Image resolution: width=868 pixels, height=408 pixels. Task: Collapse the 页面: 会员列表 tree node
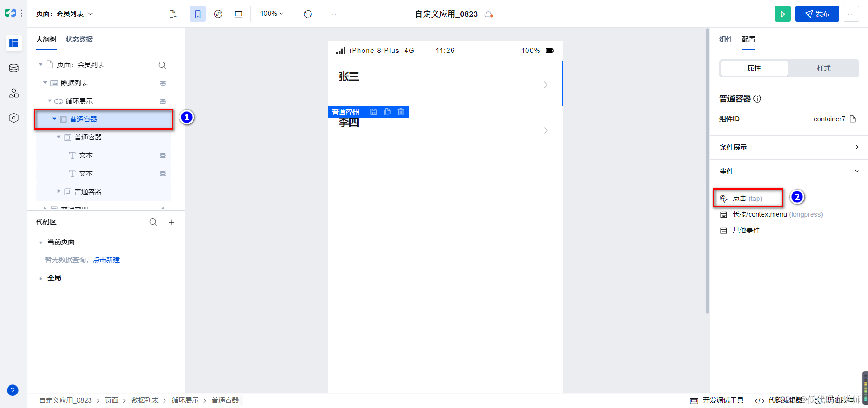[41, 65]
